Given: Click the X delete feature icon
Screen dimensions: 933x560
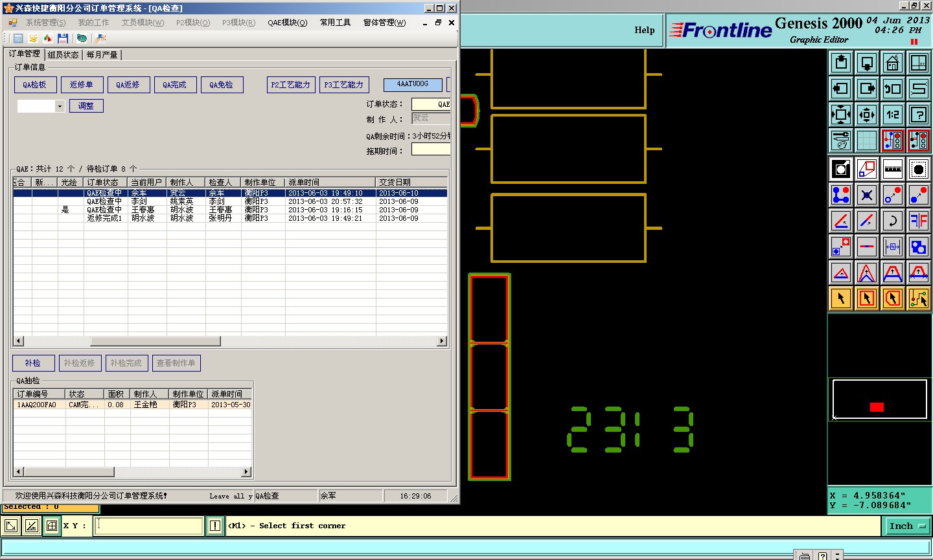Looking at the screenshot, I should click(867, 195).
